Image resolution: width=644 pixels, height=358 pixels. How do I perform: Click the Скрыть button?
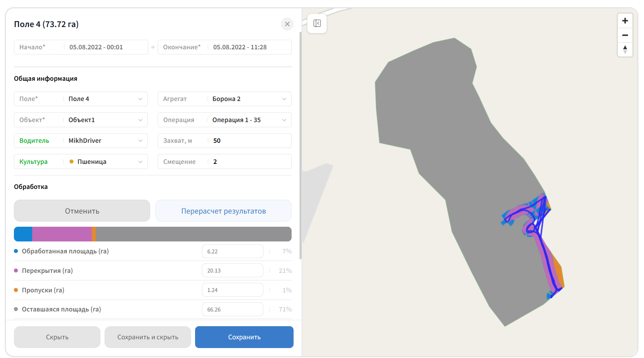pyautogui.click(x=57, y=337)
